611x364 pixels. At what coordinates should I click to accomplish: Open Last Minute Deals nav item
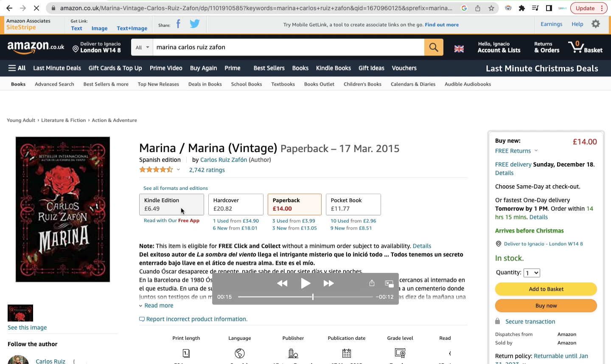pos(57,68)
